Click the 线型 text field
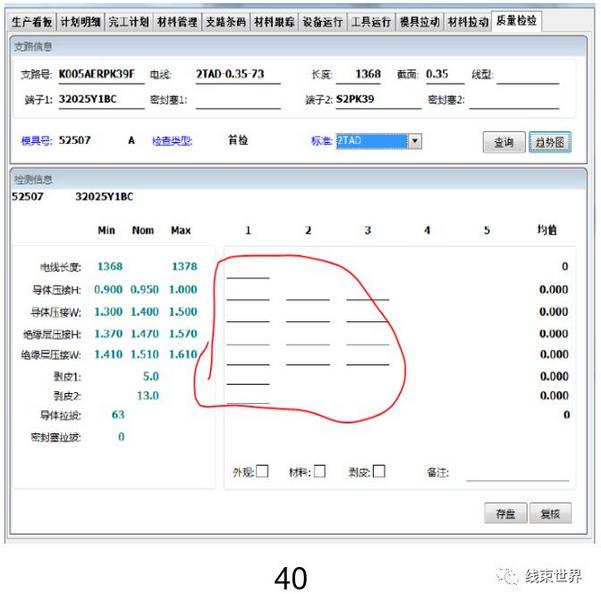The image size is (601, 594). (528, 75)
